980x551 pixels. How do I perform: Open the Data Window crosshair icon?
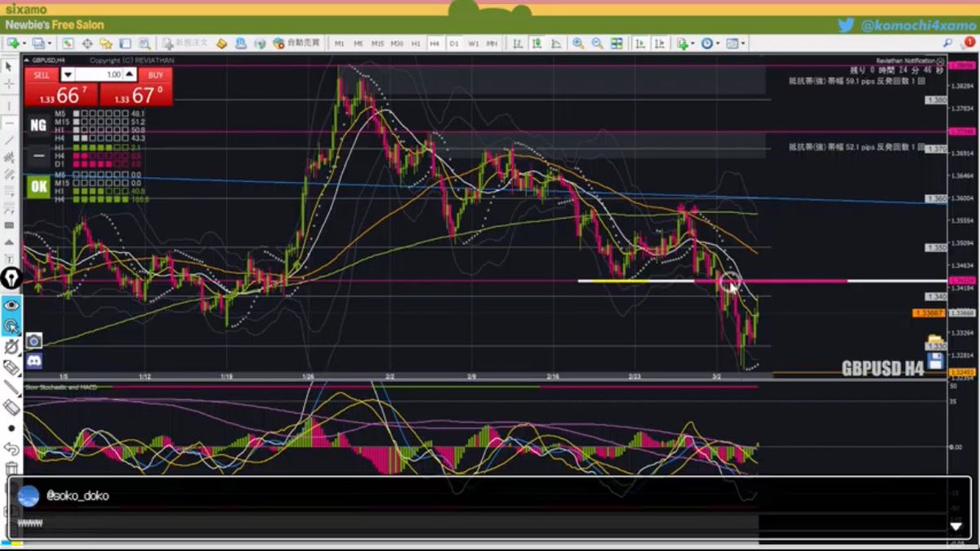(87, 43)
